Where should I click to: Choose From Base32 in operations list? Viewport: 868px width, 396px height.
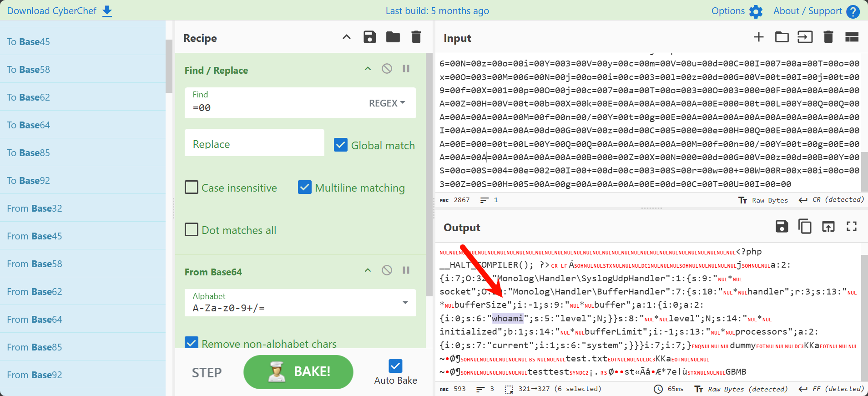coord(35,208)
